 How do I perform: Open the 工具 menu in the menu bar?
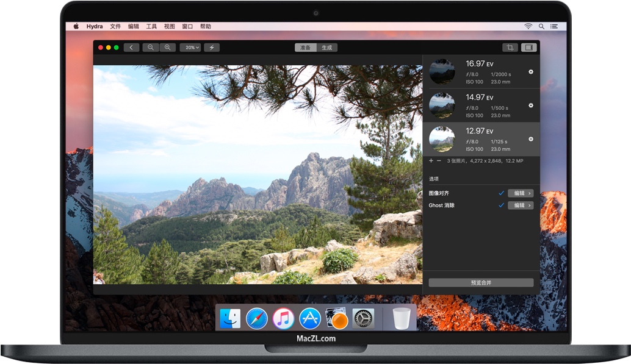click(x=153, y=26)
